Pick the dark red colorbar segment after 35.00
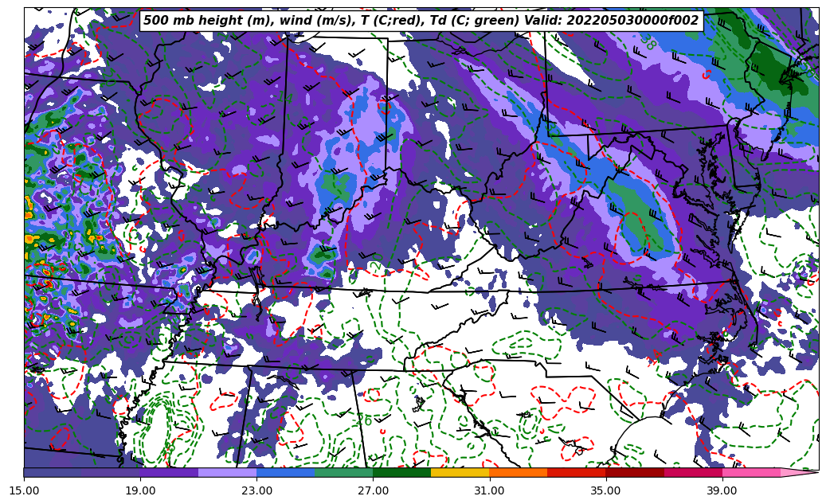The width and height of the screenshot is (826, 504). click(635, 472)
